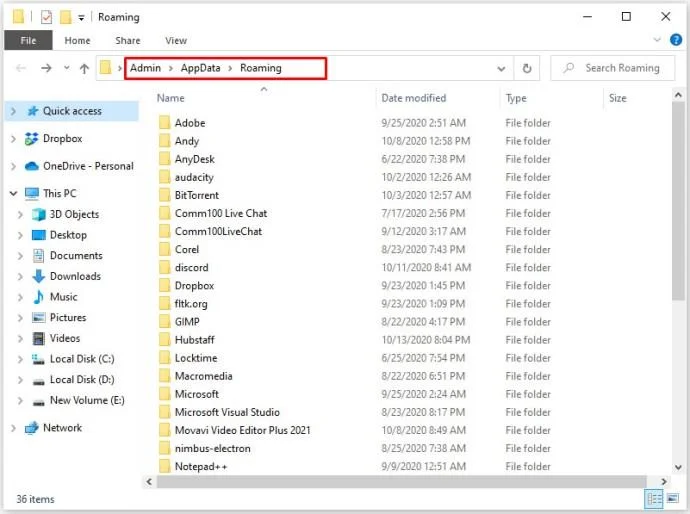This screenshot has width=690, height=514.
Task: Select the Microsoft Visual Studio folder
Action: point(227,412)
